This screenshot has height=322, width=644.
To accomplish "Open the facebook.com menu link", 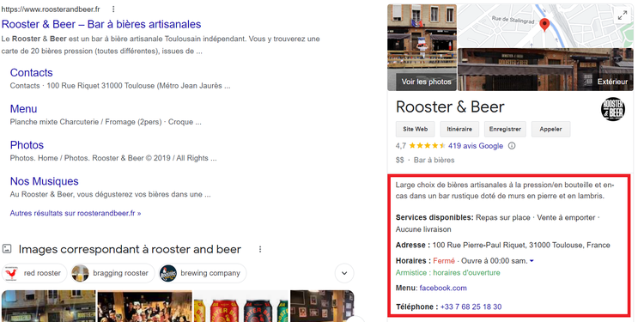I will tap(443, 289).
